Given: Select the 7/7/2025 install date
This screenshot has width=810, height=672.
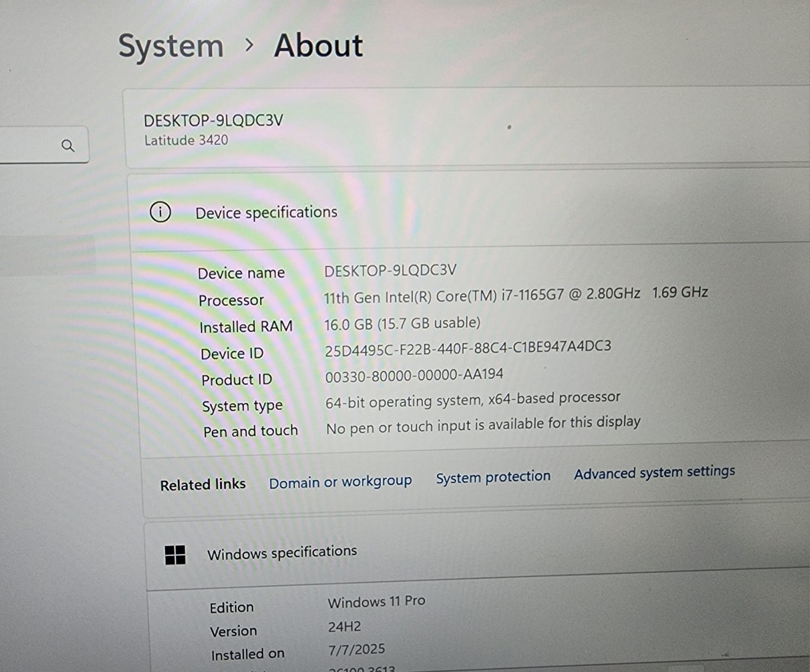Looking at the screenshot, I should pos(357,649).
